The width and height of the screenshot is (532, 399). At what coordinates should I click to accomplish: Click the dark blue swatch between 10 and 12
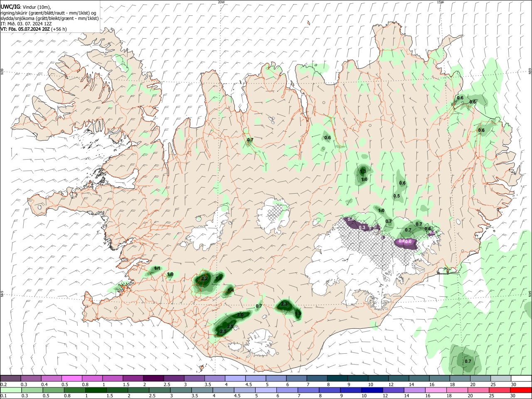pyautogui.click(x=372, y=390)
